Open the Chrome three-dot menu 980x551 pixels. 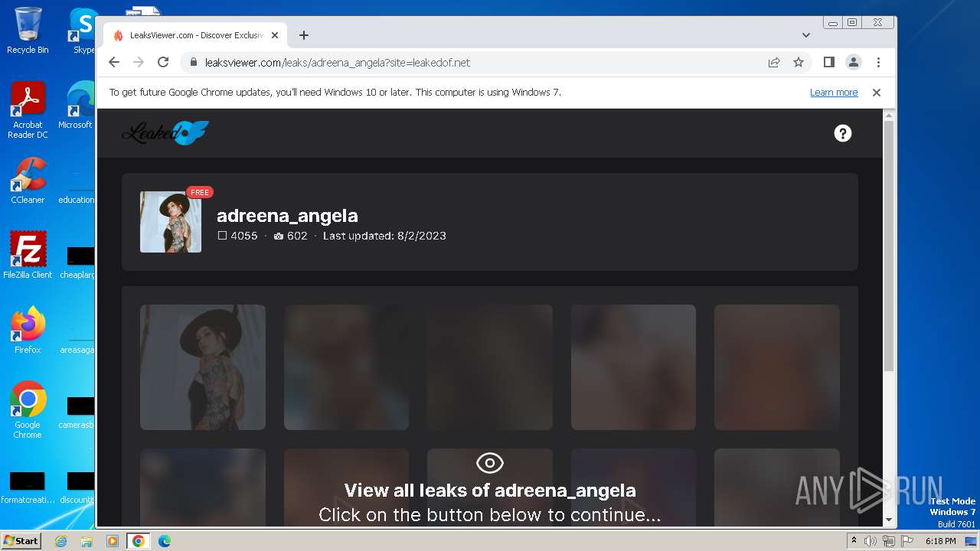click(x=878, y=62)
